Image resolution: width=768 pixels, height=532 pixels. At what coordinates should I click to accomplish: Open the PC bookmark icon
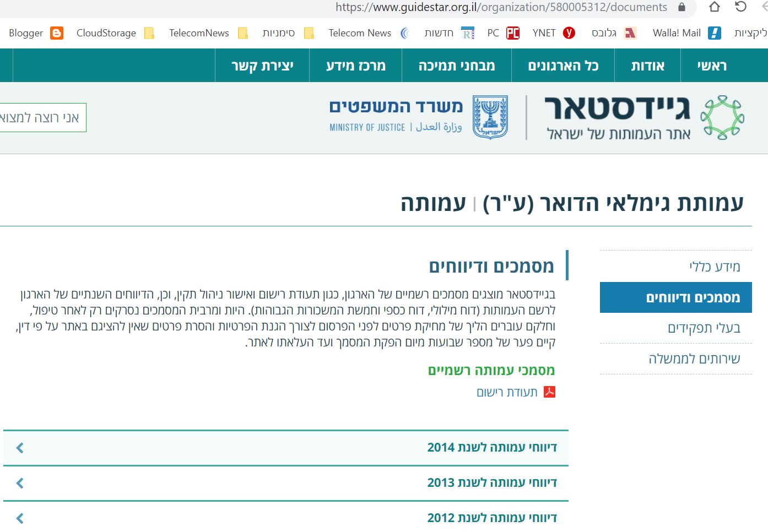pos(513,33)
